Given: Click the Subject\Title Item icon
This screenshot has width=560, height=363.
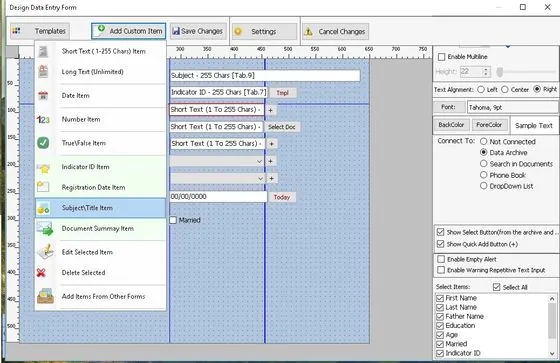Looking at the screenshot, I should point(43,208).
